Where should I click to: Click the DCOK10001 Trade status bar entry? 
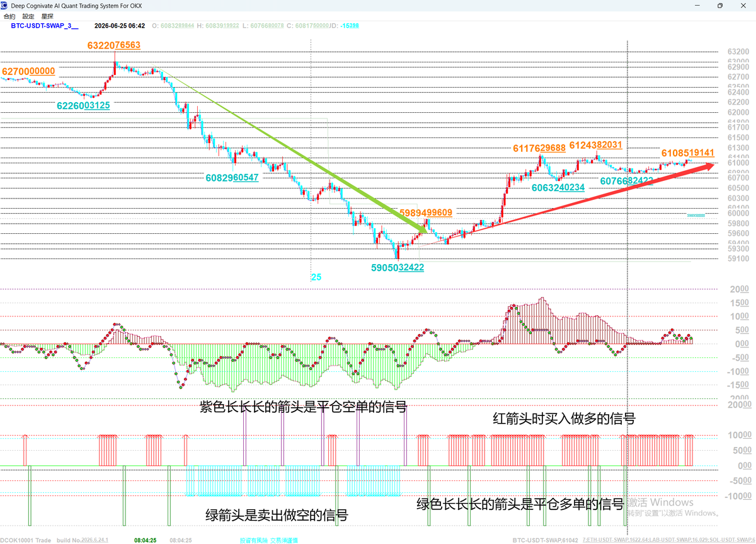[26, 540]
